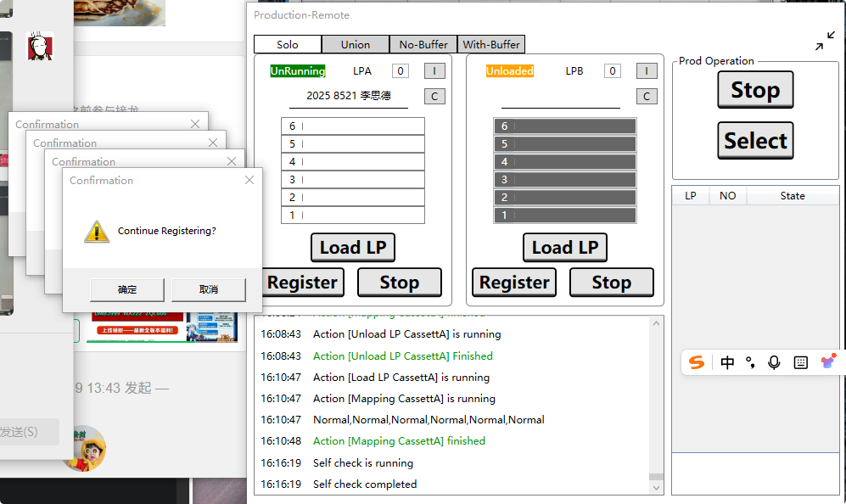Click slot 6 field in LPA list

[353, 126]
